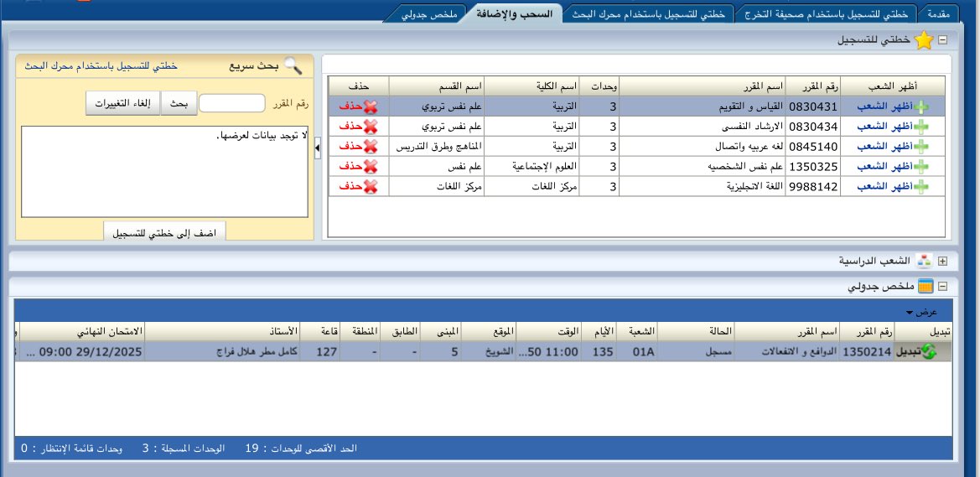Click section 01A cell

637,352
